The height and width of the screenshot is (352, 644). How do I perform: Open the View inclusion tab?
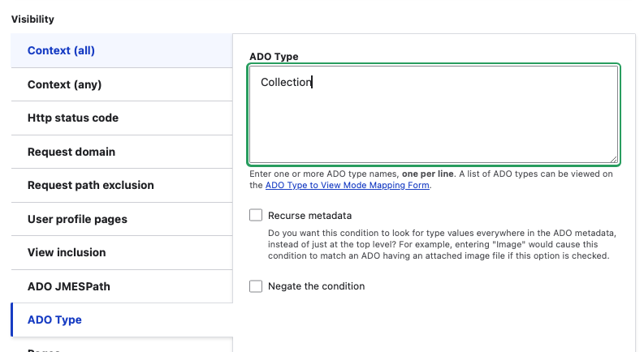(x=67, y=252)
